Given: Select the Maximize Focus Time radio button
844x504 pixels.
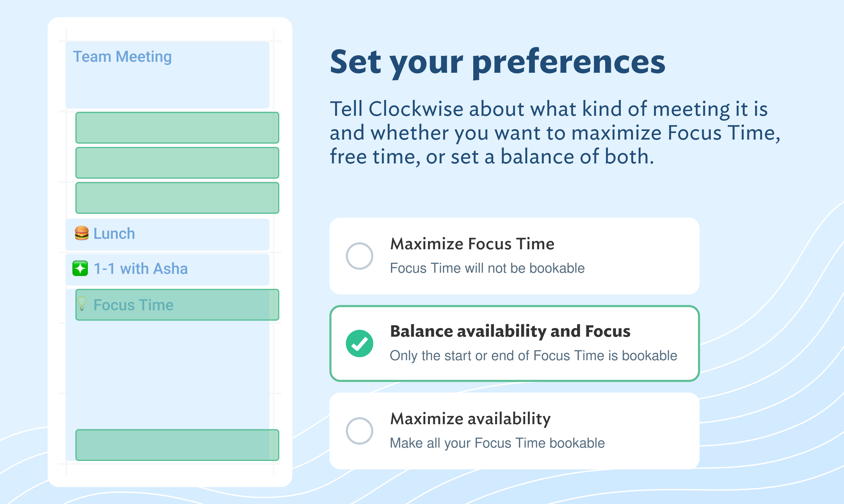Looking at the screenshot, I should (359, 256).
